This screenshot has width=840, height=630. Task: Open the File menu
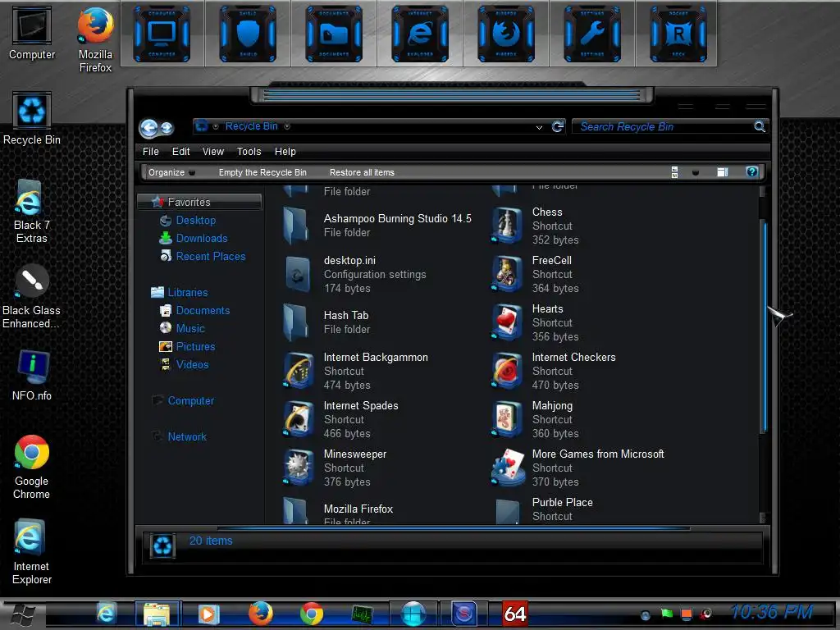click(151, 152)
